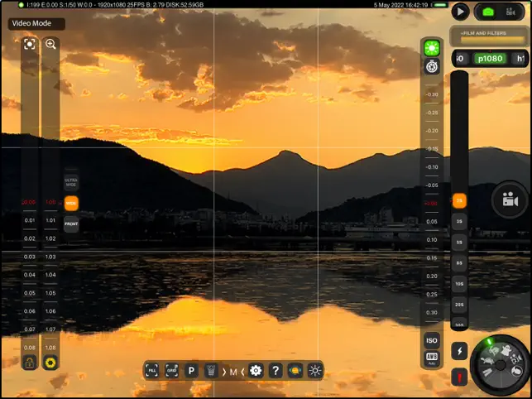Select the p1080 resolution option
The image size is (532, 399).
click(490, 59)
